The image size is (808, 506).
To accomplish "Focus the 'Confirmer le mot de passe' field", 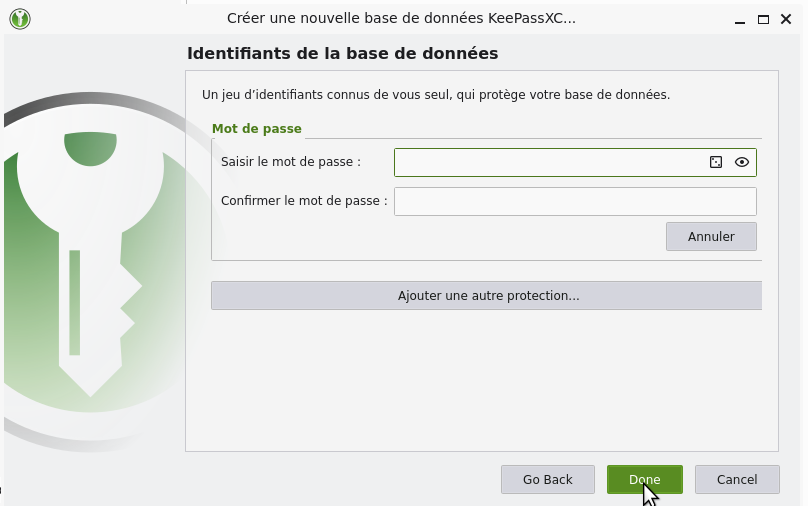I will 575,201.
